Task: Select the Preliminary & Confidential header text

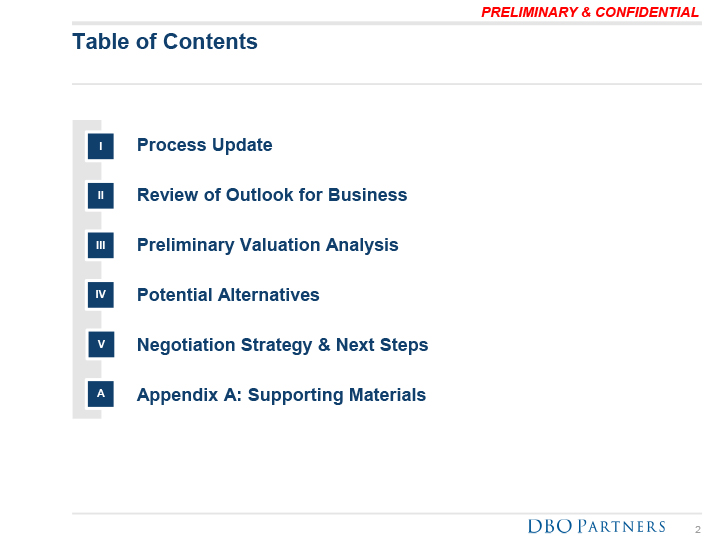Action: [x=590, y=12]
